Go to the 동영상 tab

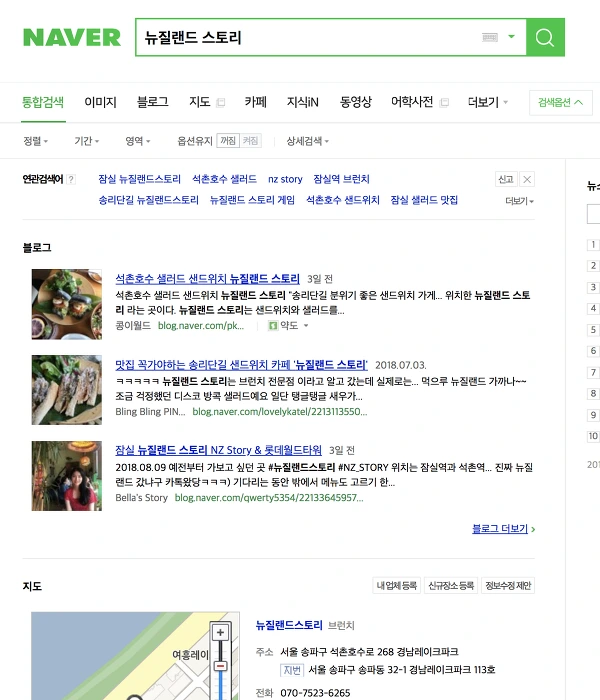click(x=355, y=102)
